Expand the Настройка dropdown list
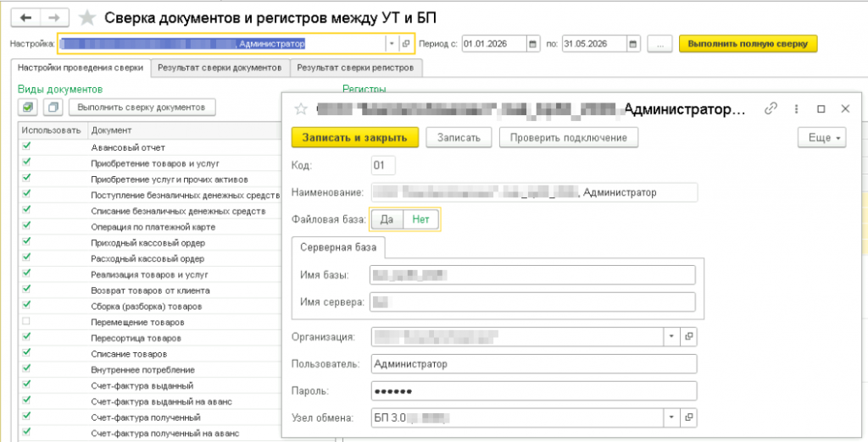The image size is (868, 442). (x=392, y=44)
